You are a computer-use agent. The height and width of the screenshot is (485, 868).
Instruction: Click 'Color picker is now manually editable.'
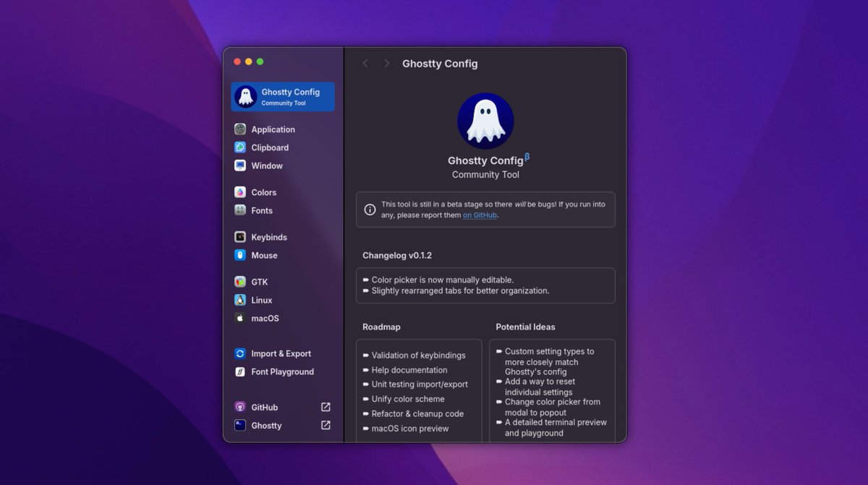[443, 280]
